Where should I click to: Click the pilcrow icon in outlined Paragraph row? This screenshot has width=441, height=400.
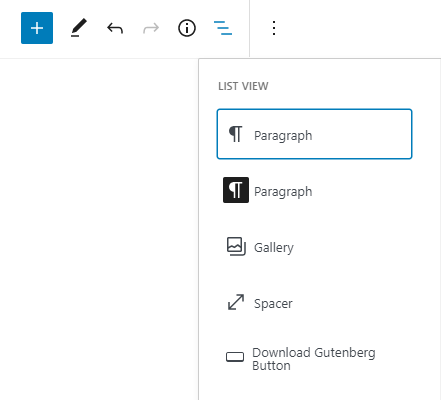tap(236, 134)
